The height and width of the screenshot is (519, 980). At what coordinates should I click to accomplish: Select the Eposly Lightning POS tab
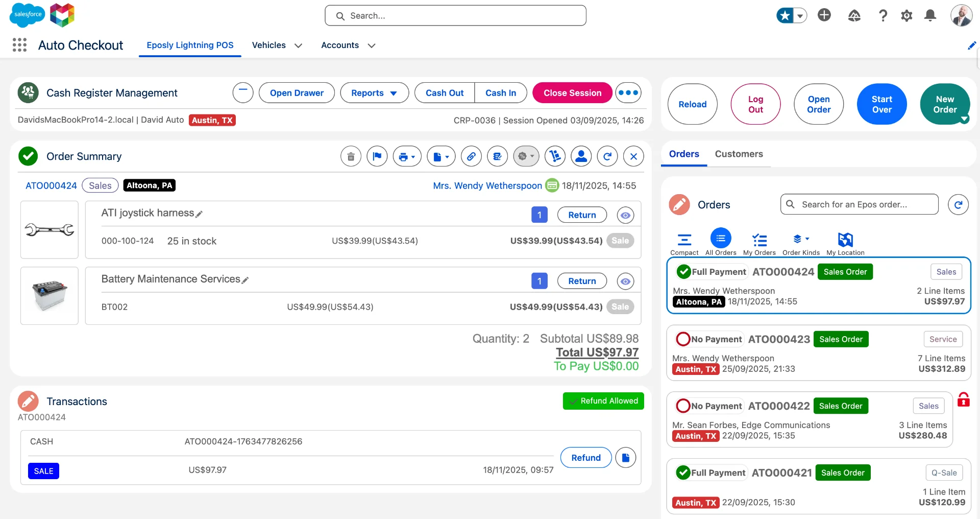[190, 45]
